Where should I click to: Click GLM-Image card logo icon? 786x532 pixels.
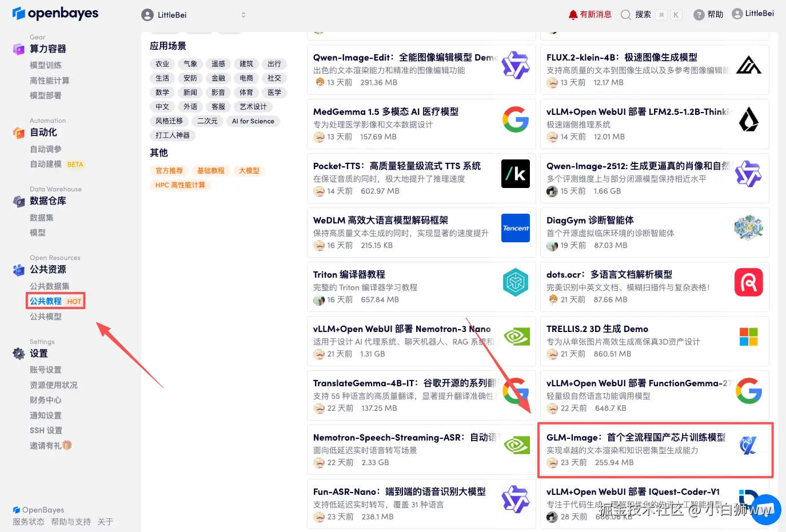749,445
